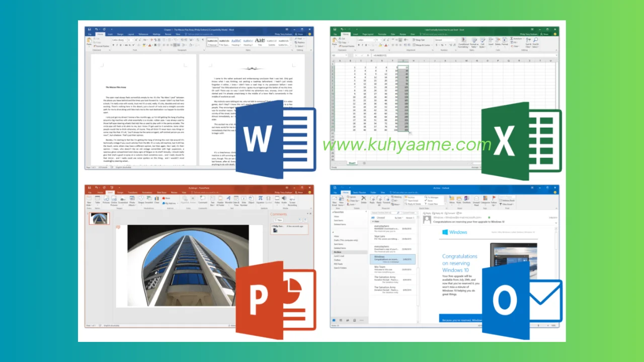The width and height of the screenshot is (644, 362).
Task: Switch to Formulas tab in Excel
Action: point(382,34)
